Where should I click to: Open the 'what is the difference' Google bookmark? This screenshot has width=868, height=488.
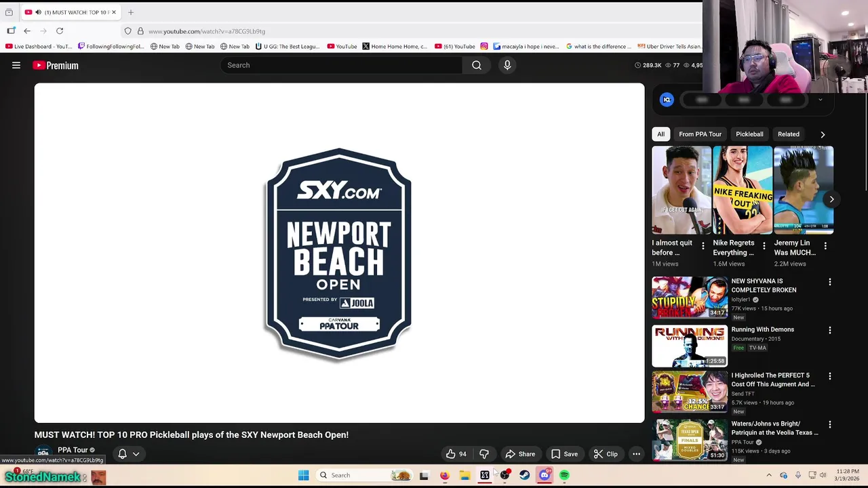click(599, 46)
